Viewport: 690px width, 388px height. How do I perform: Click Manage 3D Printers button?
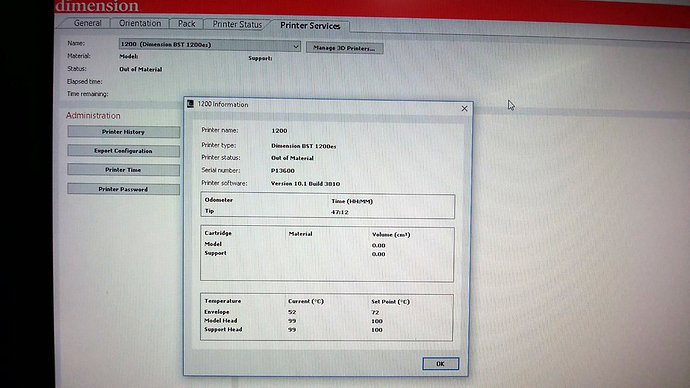tap(345, 48)
